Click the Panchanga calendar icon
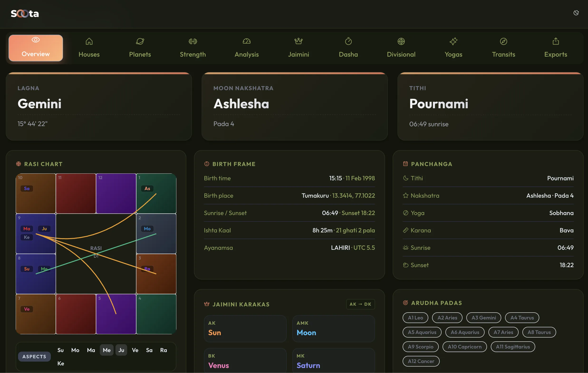This screenshot has width=588, height=373. tap(405, 164)
